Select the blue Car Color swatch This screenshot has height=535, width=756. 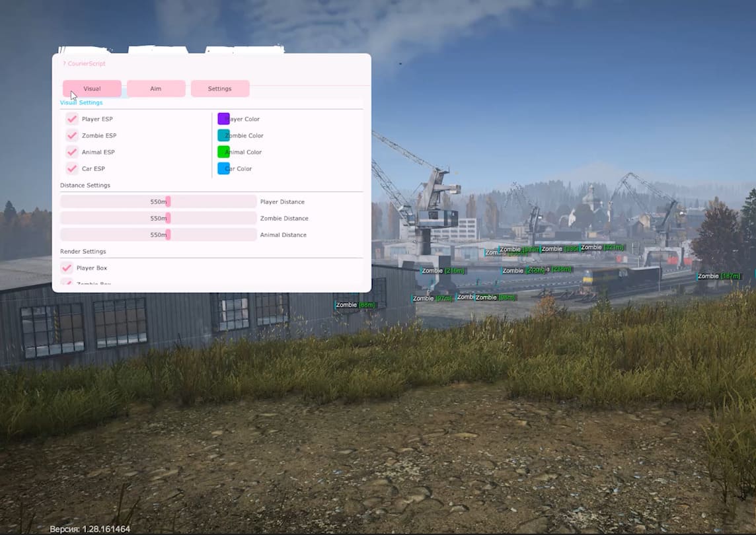pos(223,168)
